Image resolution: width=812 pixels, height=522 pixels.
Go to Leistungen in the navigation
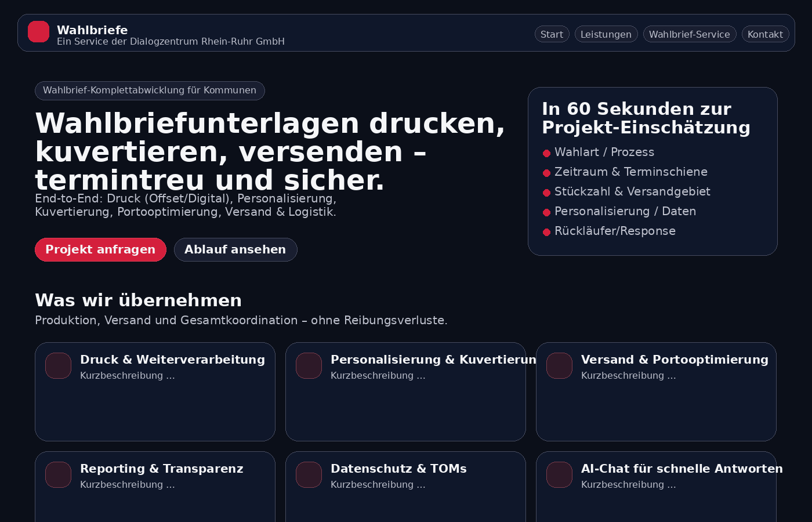(606, 34)
